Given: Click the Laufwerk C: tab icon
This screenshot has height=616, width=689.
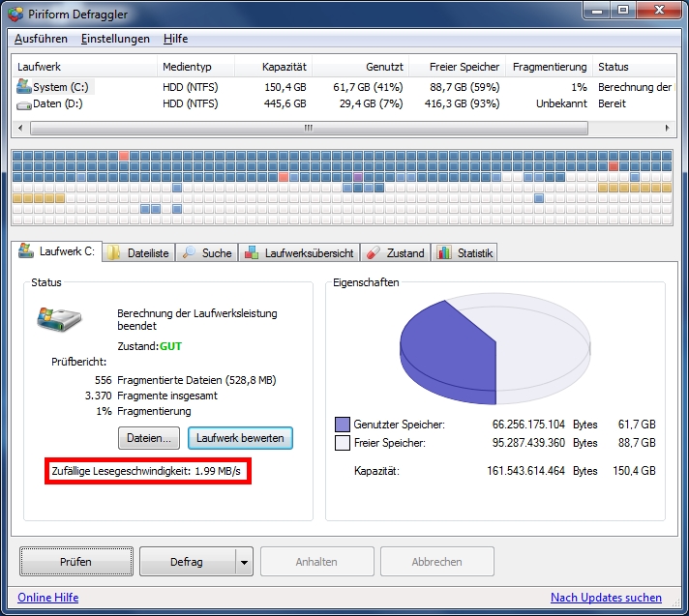Looking at the screenshot, I should 26,250.
